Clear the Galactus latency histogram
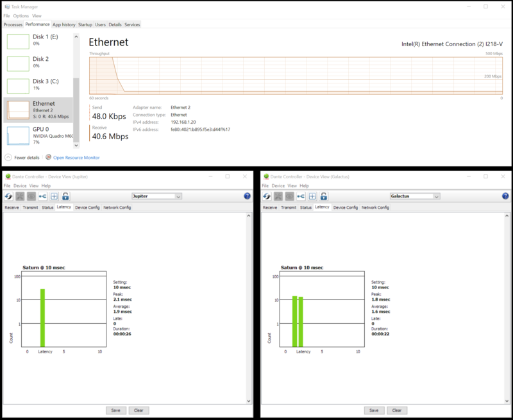This screenshot has width=513, height=420. click(397, 410)
